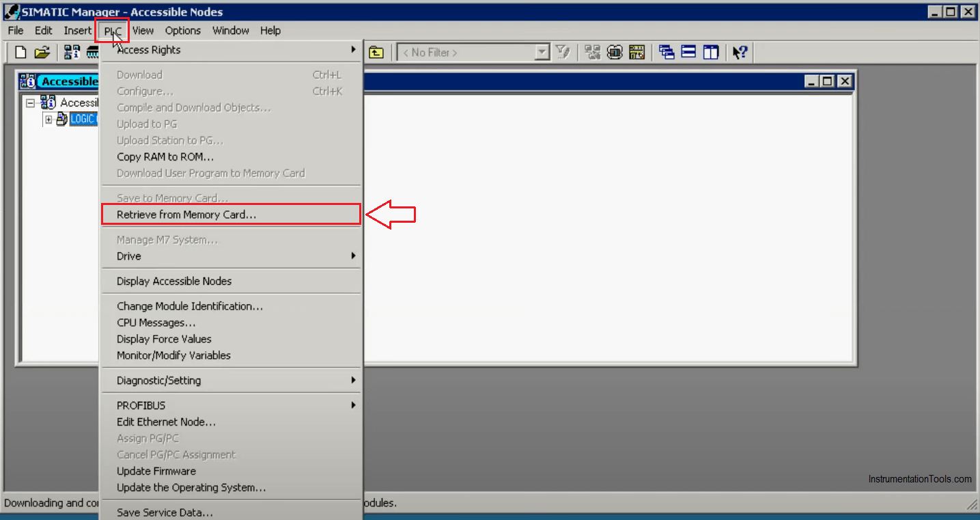Click the context Help arrow-question icon
Screen dimensions: 980x520
pos(740,53)
